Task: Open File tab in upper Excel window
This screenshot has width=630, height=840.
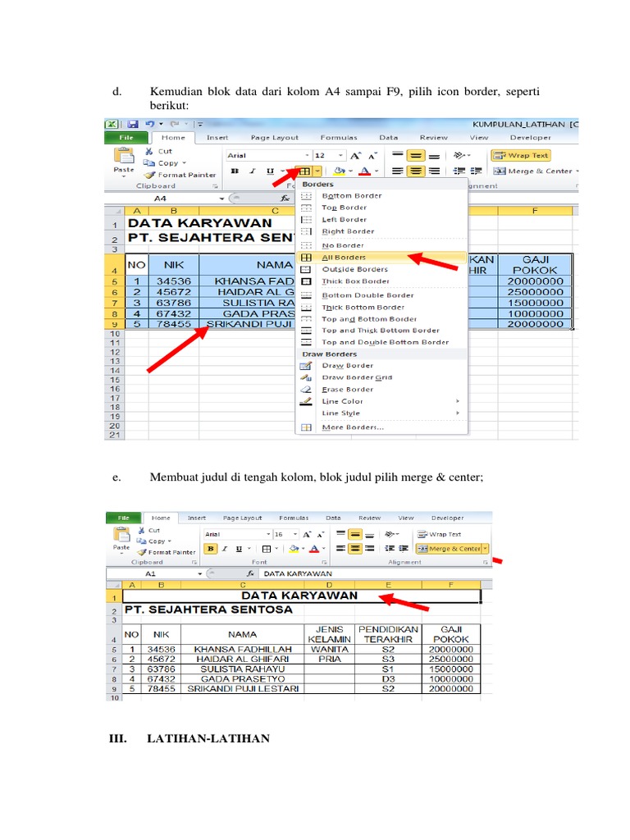Action: [126, 138]
